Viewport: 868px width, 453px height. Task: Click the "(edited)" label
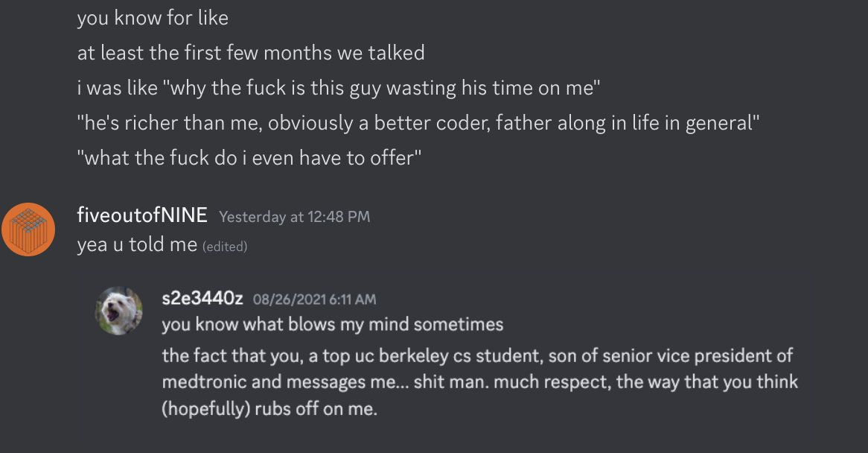click(x=225, y=246)
